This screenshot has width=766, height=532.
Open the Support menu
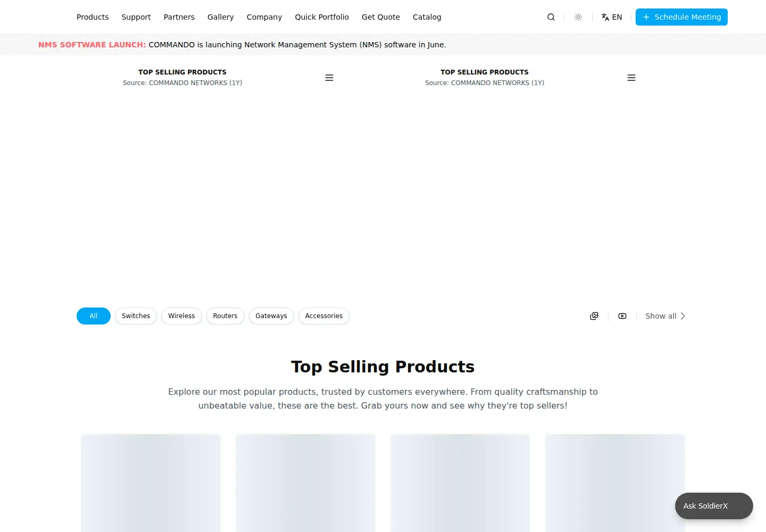(136, 17)
